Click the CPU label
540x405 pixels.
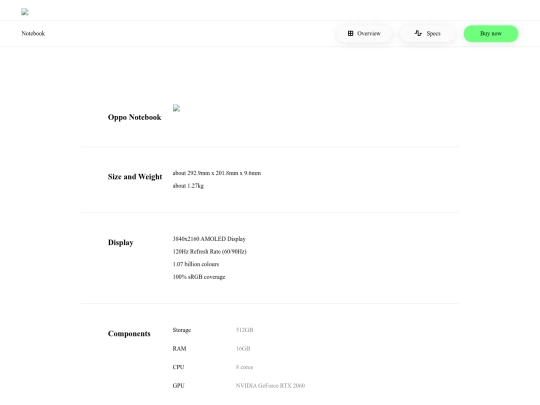pyautogui.click(x=178, y=367)
